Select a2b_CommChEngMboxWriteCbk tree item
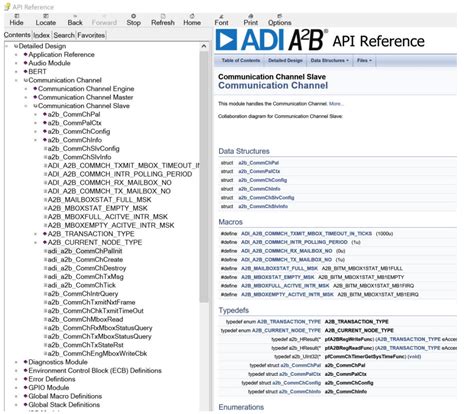Image resolution: width=474 pixels, height=414 pixels. pyautogui.click(x=97, y=353)
